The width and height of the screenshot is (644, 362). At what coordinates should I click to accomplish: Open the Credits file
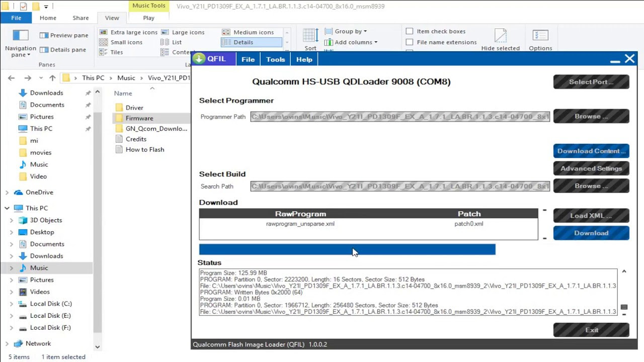[136, 139]
